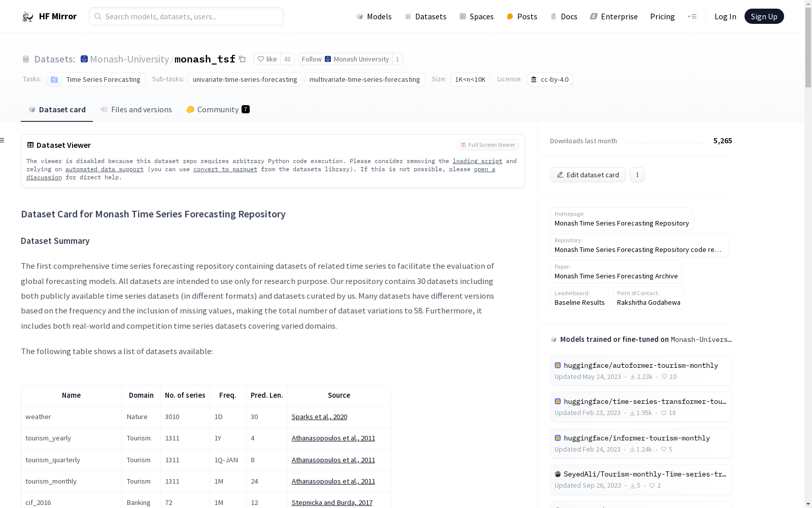Image resolution: width=812 pixels, height=508 pixels.
Task: Open Monash-University organization link in title
Action: coord(129,59)
